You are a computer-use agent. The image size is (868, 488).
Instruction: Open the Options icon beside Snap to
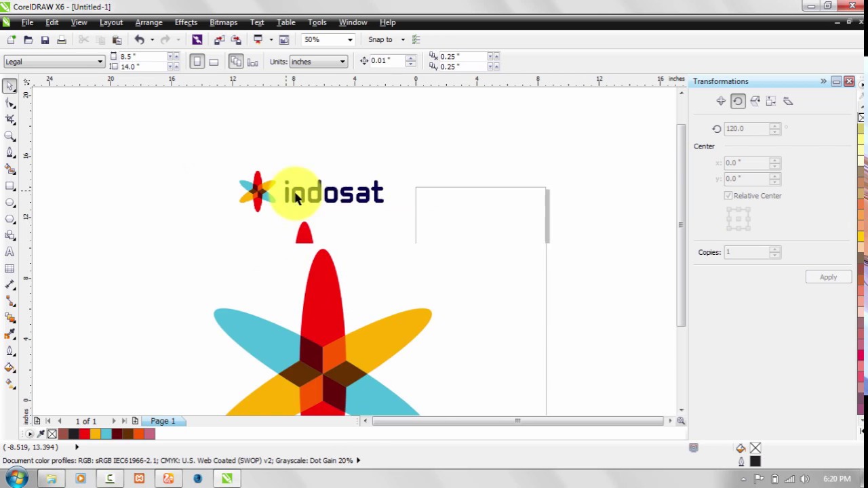tap(416, 40)
